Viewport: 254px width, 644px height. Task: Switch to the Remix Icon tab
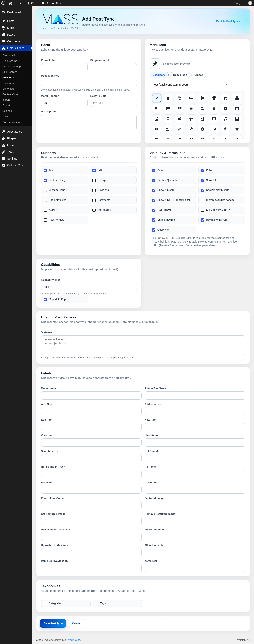pyautogui.click(x=180, y=75)
